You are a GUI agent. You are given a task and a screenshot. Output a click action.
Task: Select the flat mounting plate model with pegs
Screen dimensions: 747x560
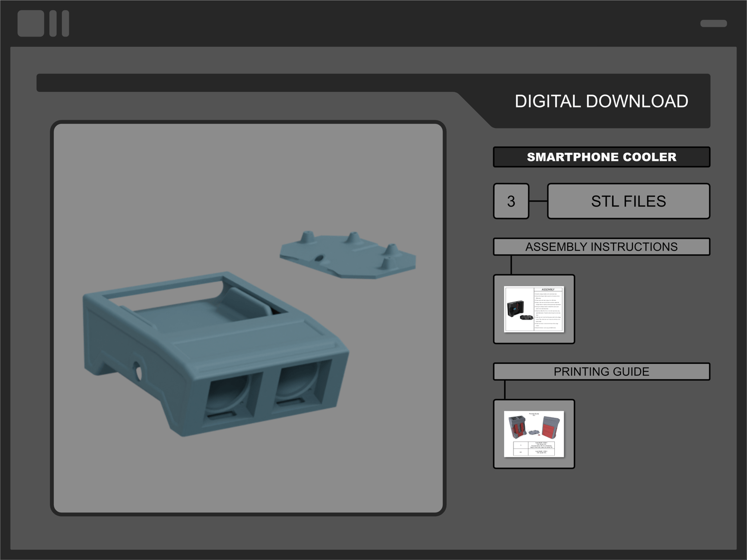click(x=348, y=254)
